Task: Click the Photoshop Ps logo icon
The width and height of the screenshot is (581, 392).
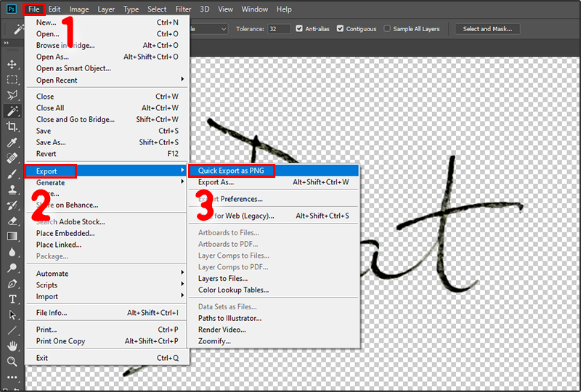Action: [12, 9]
